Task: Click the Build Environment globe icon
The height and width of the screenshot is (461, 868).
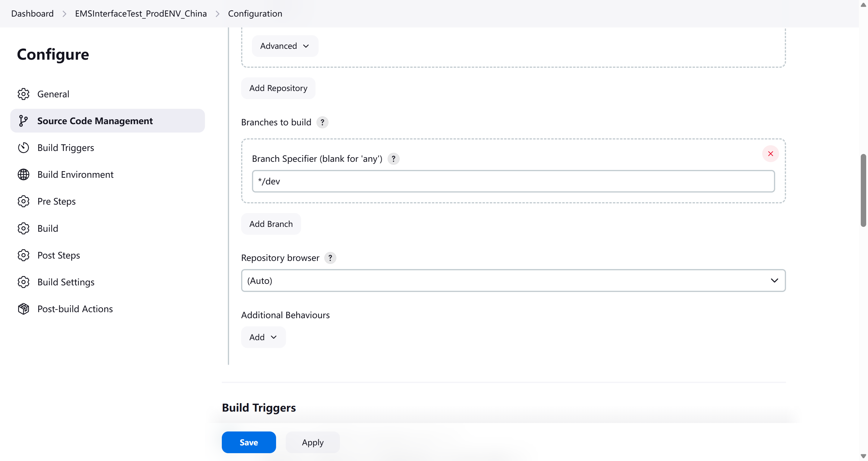Action: (x=23, y=174)
